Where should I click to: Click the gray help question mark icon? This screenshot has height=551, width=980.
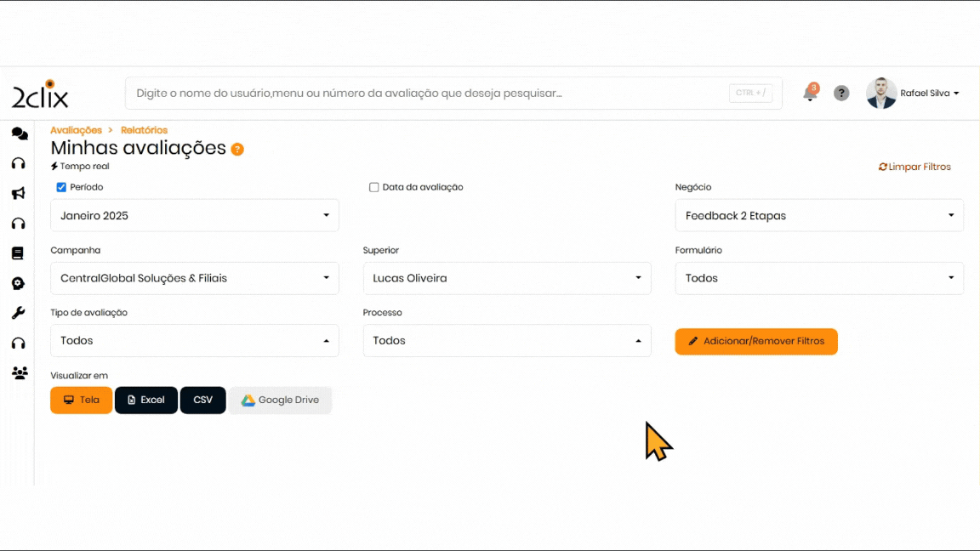pos(841,94)
